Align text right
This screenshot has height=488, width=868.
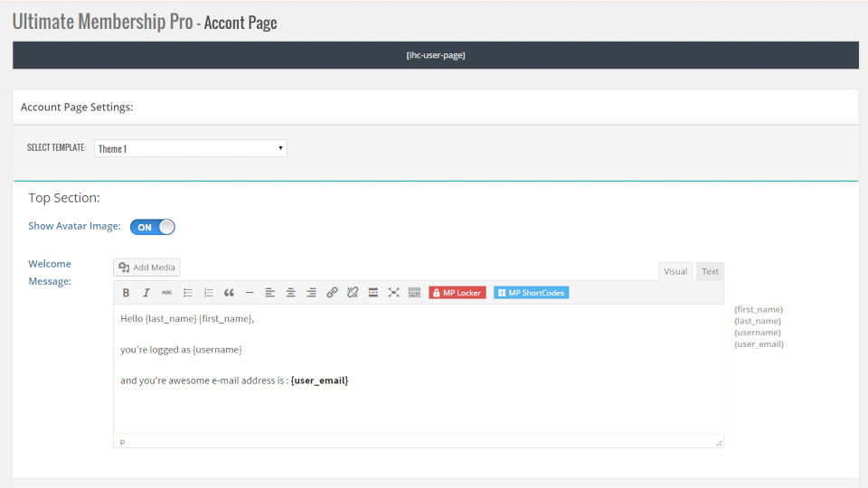pyautogui.click(x=311, y=293)
